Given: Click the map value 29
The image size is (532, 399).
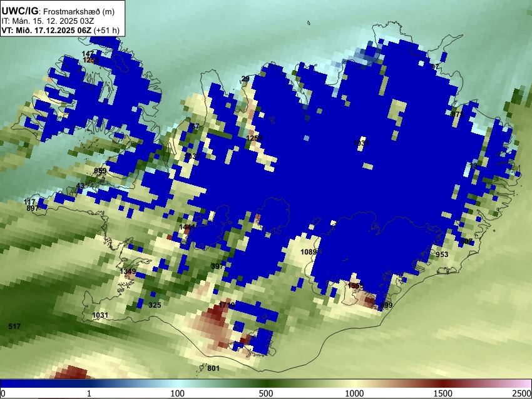Looking at the screenshot, I should (245, 79).
